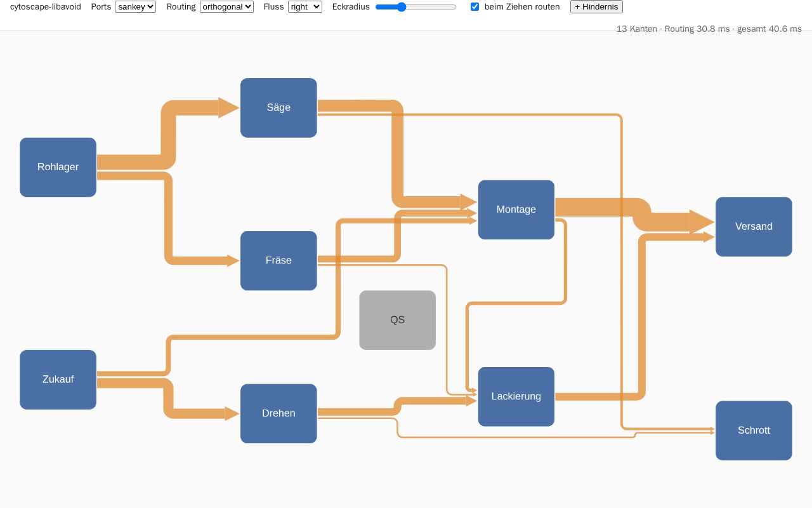Select the Zukauf node

click(58, 380)
